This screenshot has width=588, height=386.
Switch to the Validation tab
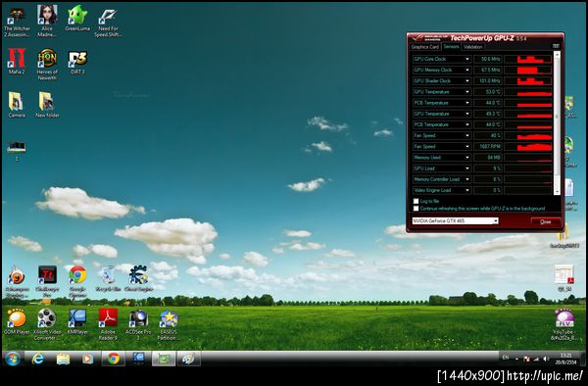click(x=472, y=47)
